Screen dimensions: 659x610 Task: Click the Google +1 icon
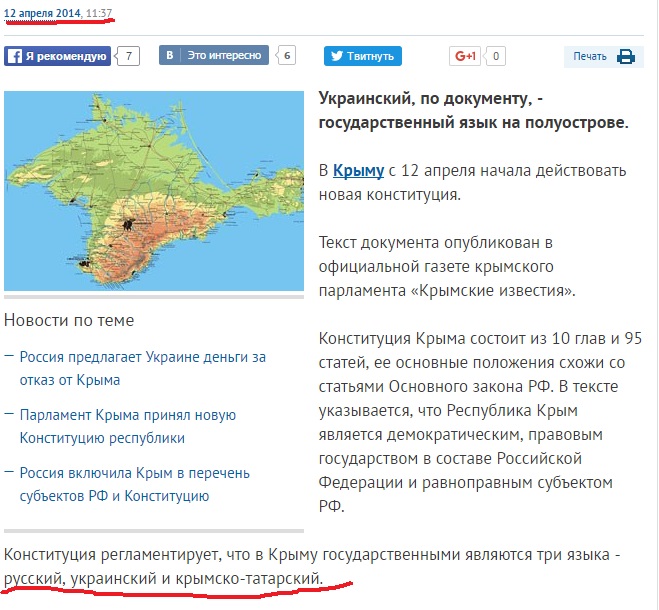click(466, 56)
